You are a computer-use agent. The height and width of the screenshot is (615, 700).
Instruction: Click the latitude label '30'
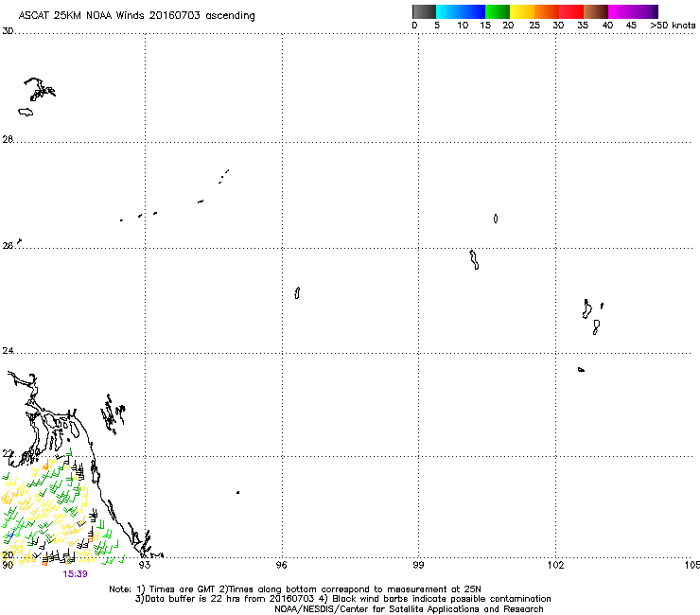[x=8, y=31]
